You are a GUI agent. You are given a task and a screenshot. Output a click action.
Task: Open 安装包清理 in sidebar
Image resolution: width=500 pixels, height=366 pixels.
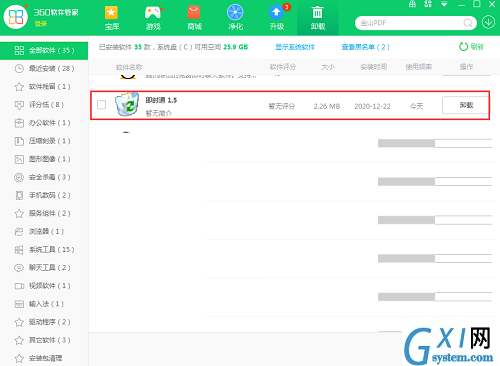(44, 358)
